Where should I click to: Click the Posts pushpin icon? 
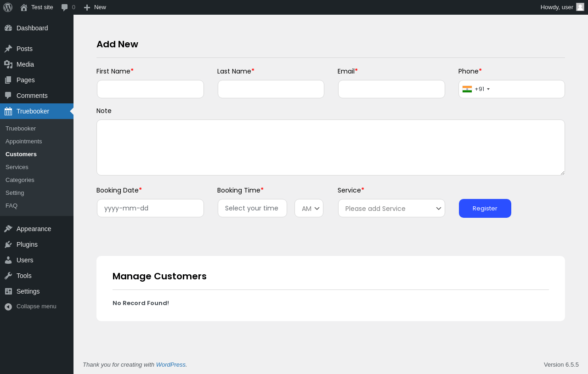tap(8, 49)
